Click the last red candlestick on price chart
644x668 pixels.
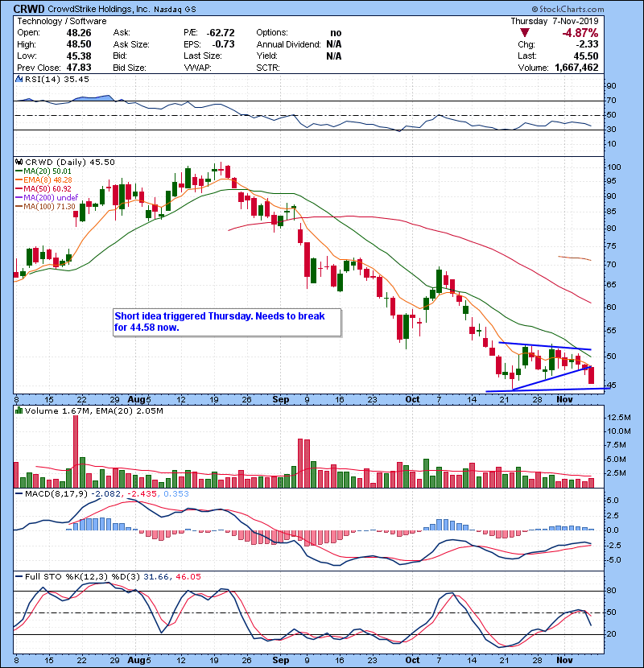[592, 375]
